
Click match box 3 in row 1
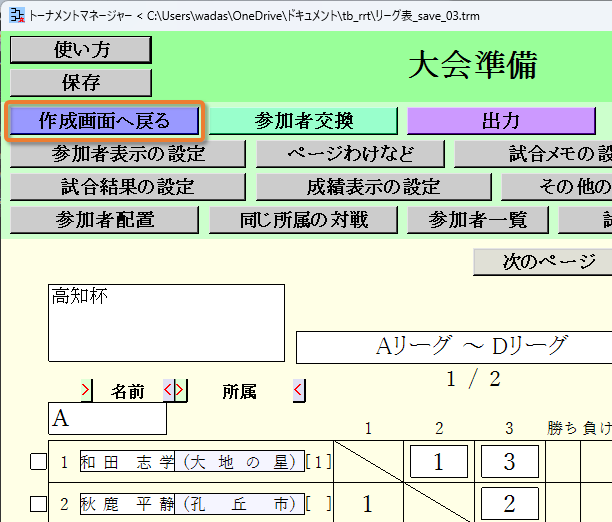pyautogui.click(x=510, y=461)
